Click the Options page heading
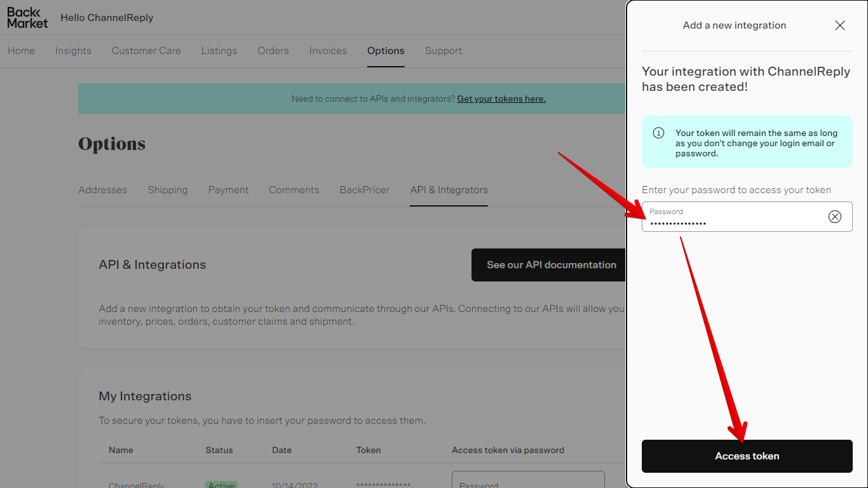 click(x=112, y=144)
